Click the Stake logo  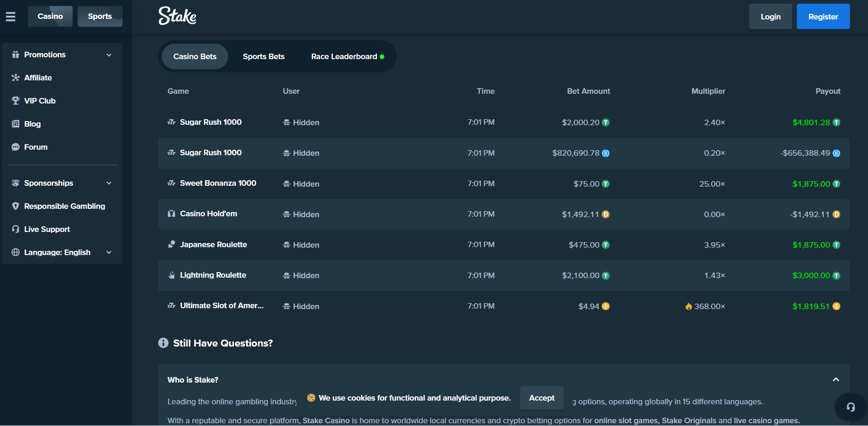[x=178, y=16]
